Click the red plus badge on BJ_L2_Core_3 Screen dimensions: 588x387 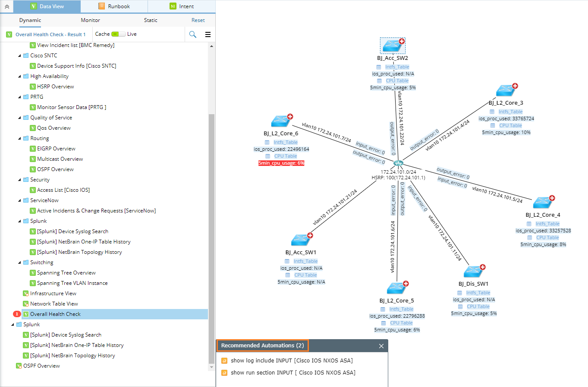515,86
